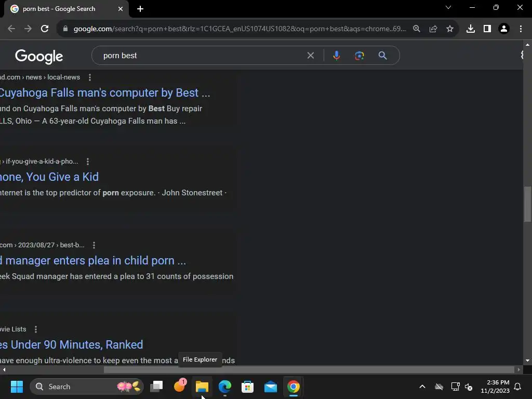Screen dimensions: 532x399
Task: Click horizontal scrollbar right arrow
Action: pyautogui.click(x=519, y=369)
